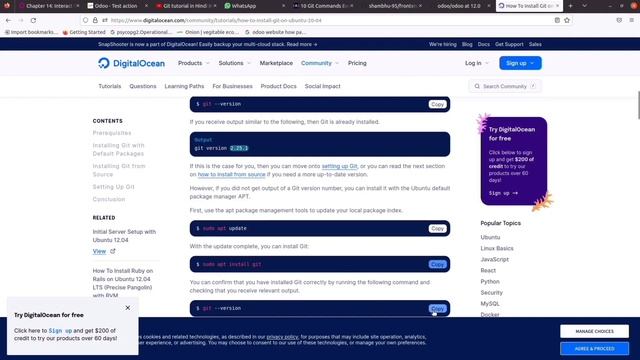
Task: Switch to the 'odoo/odoo at 12.0' tab
Action: (x=459, y=6)
